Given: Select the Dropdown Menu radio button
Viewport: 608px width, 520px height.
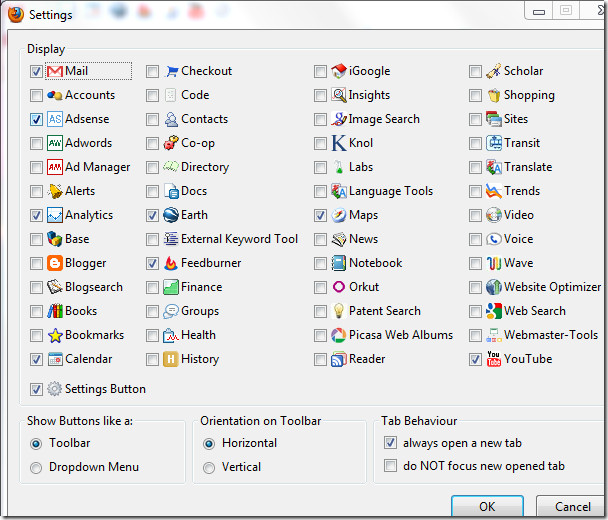Looking at the screenshot, I should tap(37, 467).
